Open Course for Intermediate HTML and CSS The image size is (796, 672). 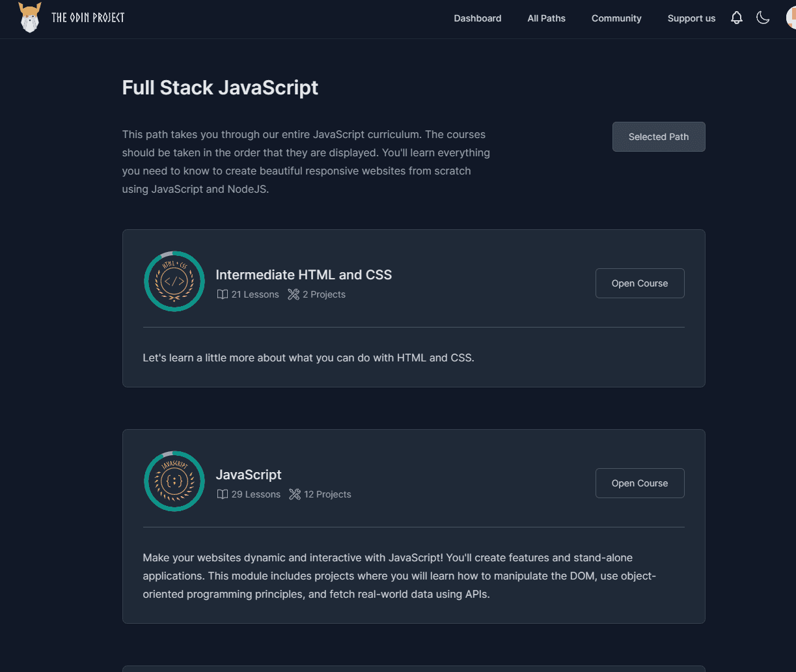640,283
